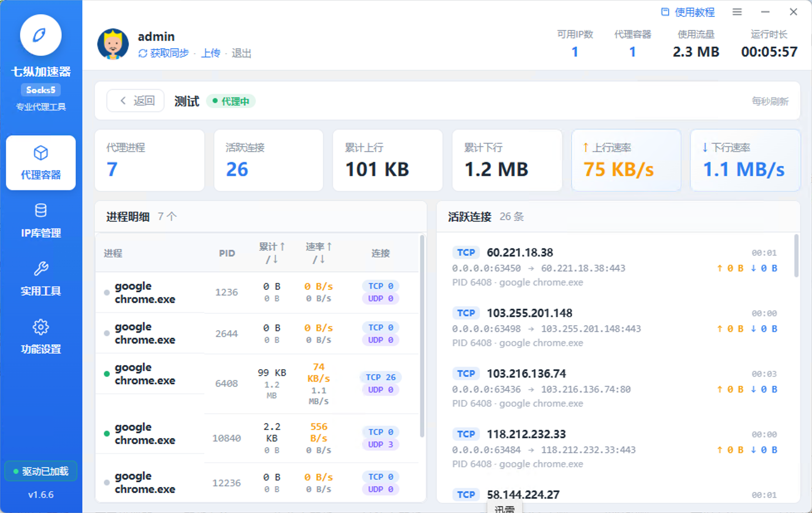
Task: Open the 使用教程 tutorial link
Action: [x=688, y=12]
